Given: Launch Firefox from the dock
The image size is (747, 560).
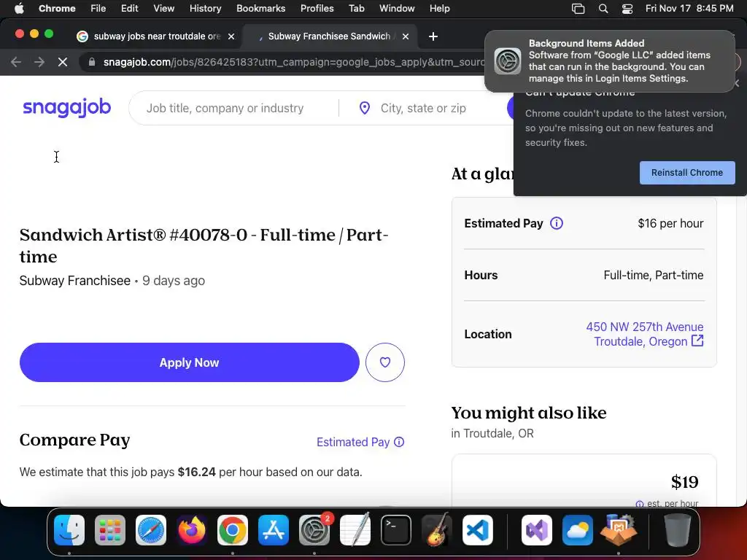Looking at the screenshot, I should point(192,530).
